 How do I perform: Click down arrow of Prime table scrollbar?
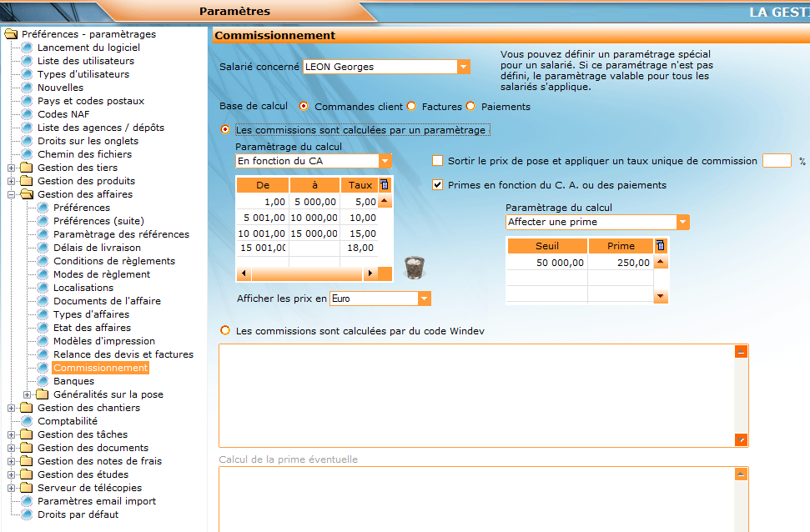pyautogui.click(x=661, y=296)
